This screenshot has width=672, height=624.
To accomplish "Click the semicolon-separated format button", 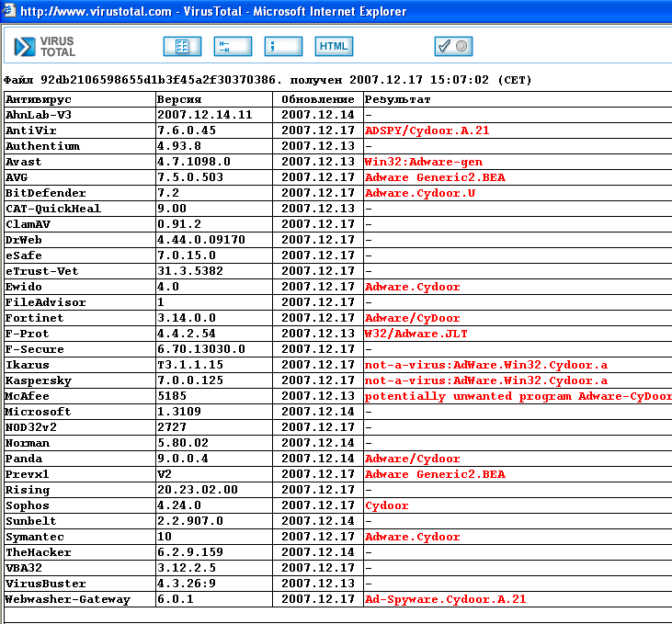I will point(283,46).
